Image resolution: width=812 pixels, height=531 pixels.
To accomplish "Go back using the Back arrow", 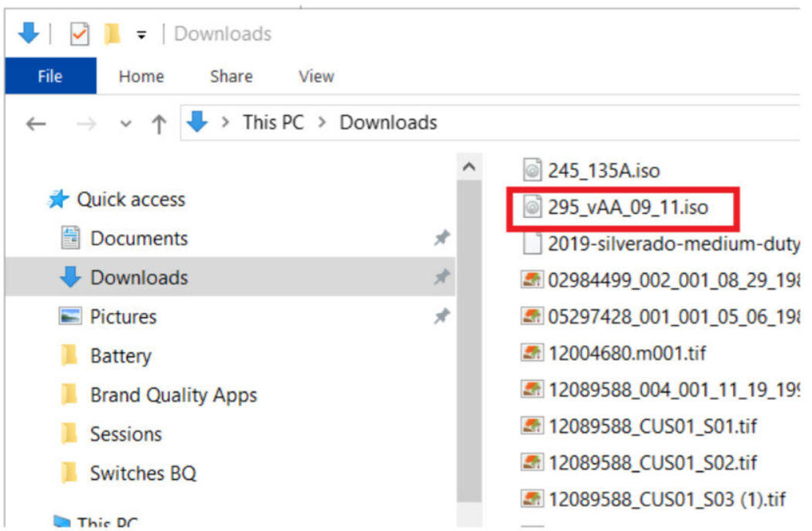I will click(x=36, y=124).
